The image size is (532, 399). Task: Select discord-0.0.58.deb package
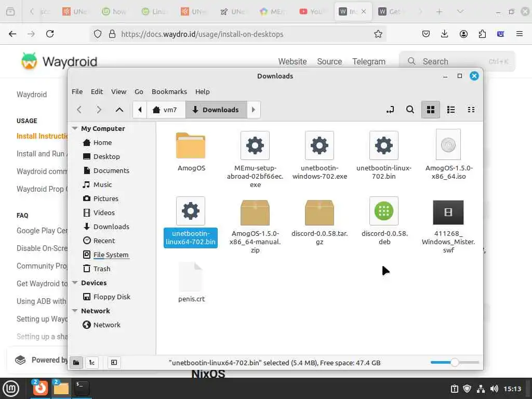[x=384, y=221]
